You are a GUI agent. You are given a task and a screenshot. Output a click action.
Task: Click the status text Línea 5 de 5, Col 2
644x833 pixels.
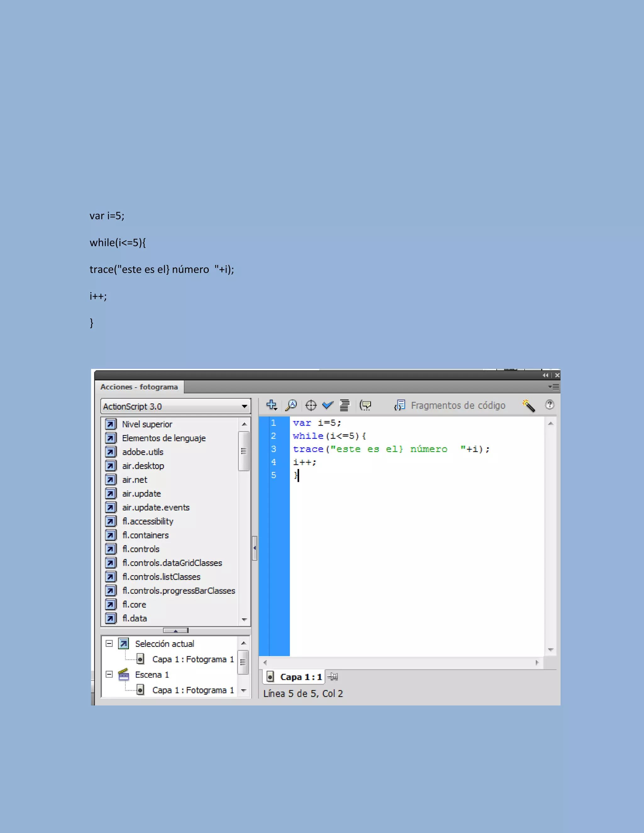click(303, 693)
